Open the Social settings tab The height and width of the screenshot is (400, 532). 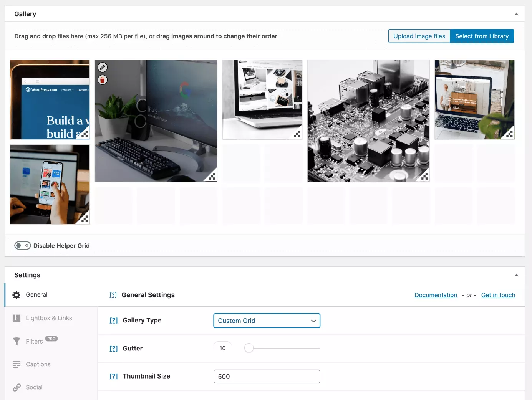(x=34, y=387)
